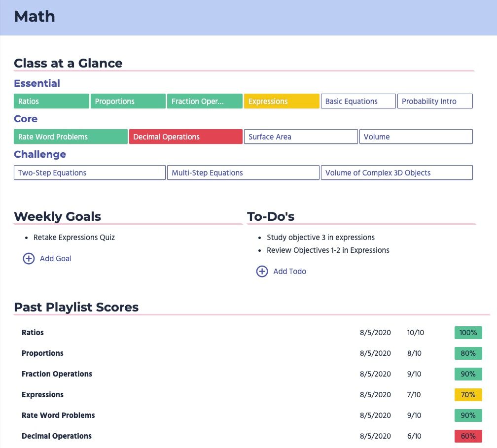Click the 80% badge for Proportions
497x448 pixels.
pos(468,353)
